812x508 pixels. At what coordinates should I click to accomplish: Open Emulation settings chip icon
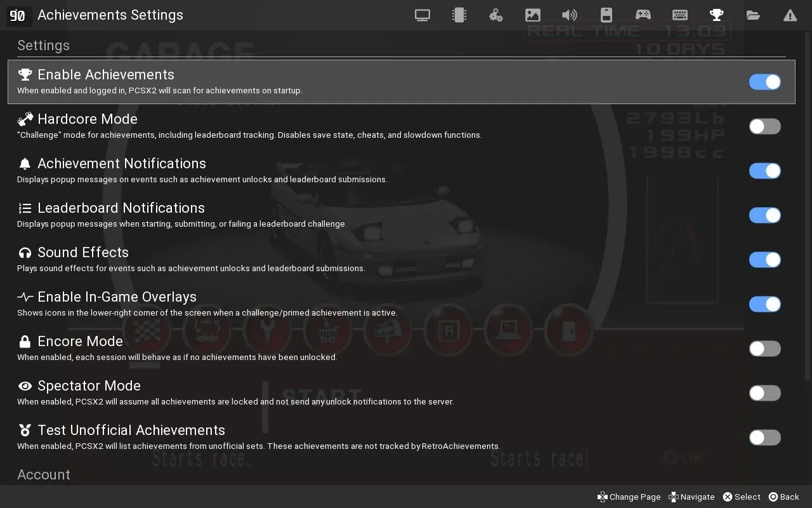point(459,15)
